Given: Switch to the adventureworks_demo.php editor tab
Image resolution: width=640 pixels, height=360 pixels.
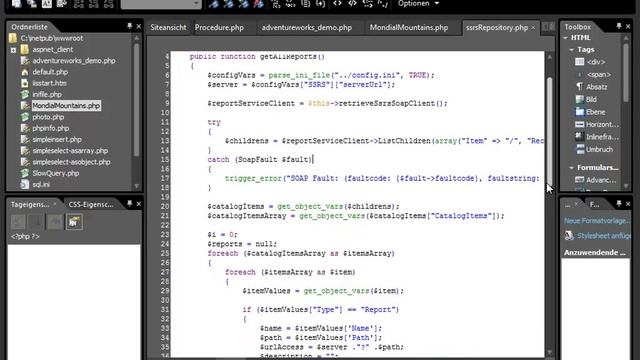Looking at the screenshot, I should 307,27.
